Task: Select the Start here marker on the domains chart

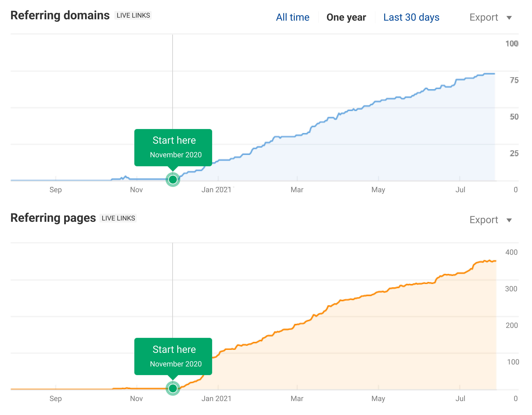Action: pyautogui.click(x=173, y=180)
